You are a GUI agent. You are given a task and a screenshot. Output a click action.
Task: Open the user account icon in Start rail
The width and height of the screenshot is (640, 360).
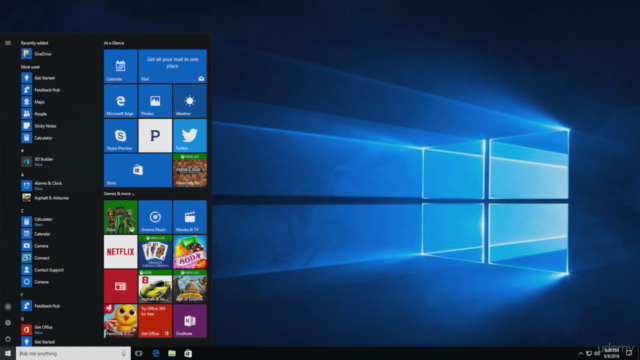pyautogui.click(x=8, y=306)
